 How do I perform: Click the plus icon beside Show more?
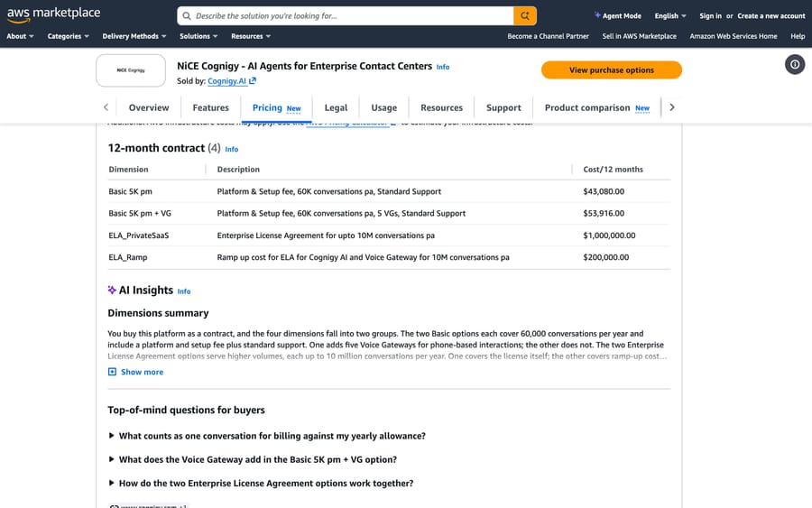[x=112, y=372]
